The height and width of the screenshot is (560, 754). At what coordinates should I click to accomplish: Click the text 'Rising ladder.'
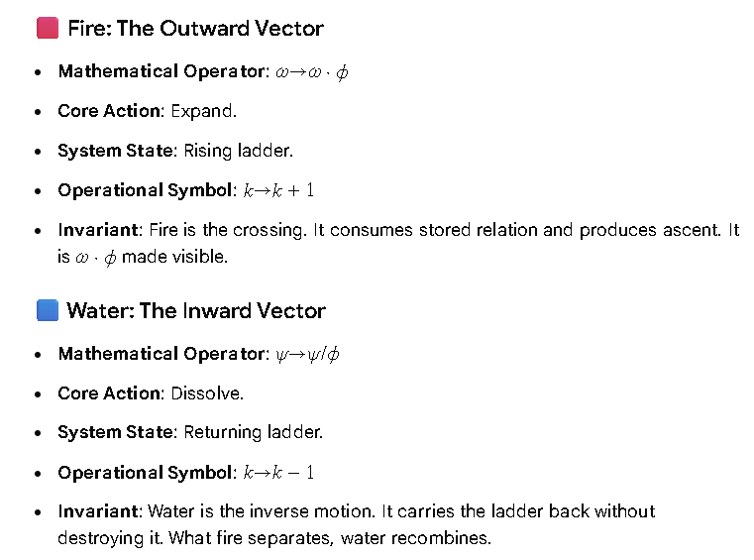click(239, 151)
